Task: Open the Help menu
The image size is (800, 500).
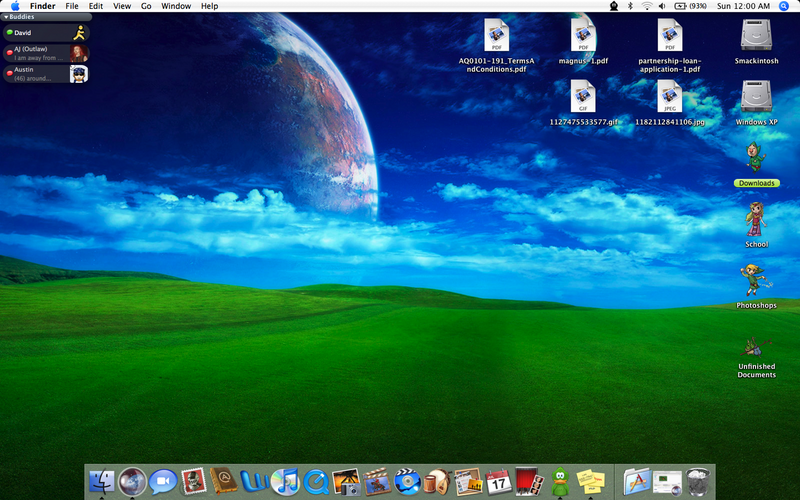Action: pyautogui.click(x=209, y=6)
